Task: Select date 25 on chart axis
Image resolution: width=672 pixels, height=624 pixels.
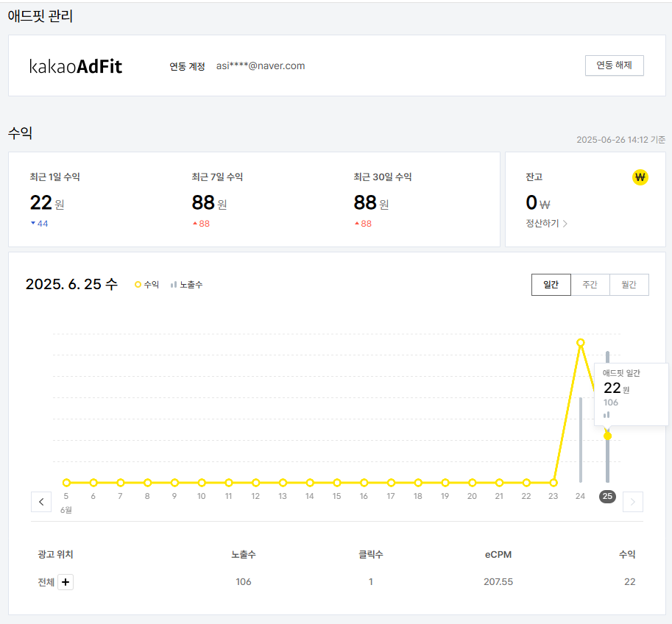Action: point(607,496)
